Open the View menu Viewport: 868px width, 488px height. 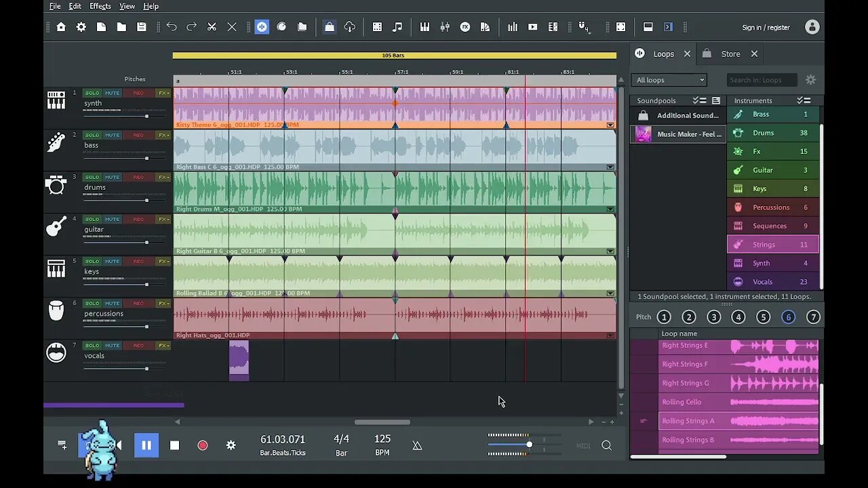pos(127,6)
